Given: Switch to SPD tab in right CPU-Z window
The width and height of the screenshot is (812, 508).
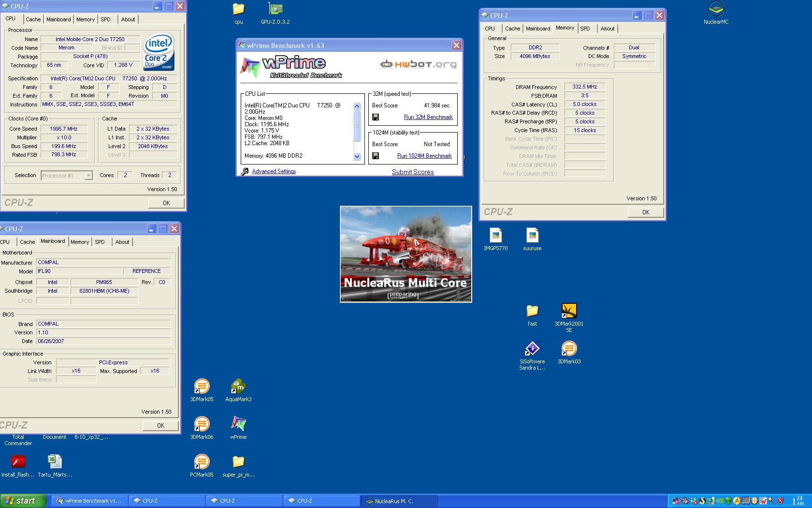Looking at the screenshot, I should (585, 29).
